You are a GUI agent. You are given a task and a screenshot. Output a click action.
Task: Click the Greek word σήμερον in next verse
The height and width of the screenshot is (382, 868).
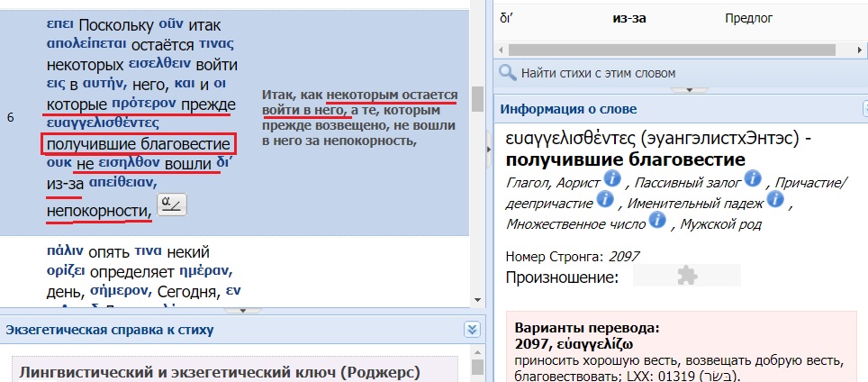tap(123, 290)
